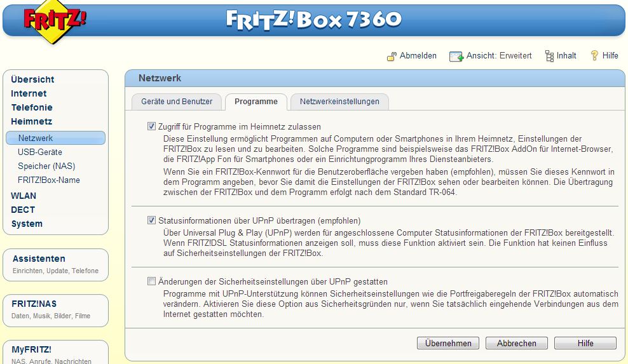
Task: Click the Ansicht view icon
Action: coord(456,57)
